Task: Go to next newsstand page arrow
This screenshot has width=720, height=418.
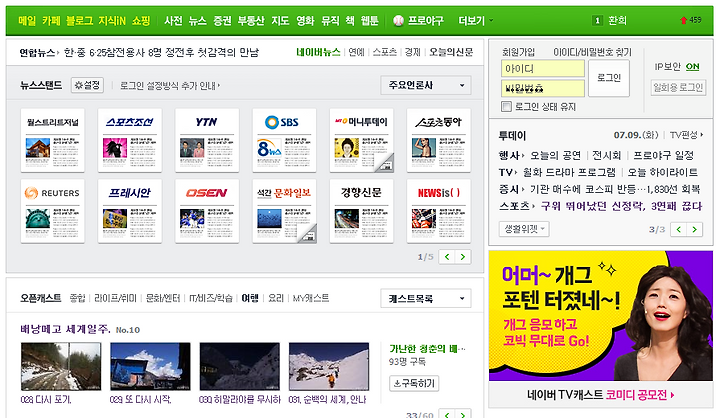Action: pos(463,257)
